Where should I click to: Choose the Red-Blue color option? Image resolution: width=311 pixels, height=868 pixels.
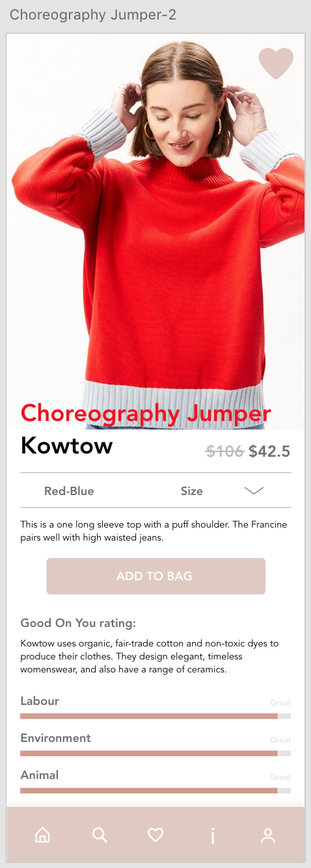(69, 491)
